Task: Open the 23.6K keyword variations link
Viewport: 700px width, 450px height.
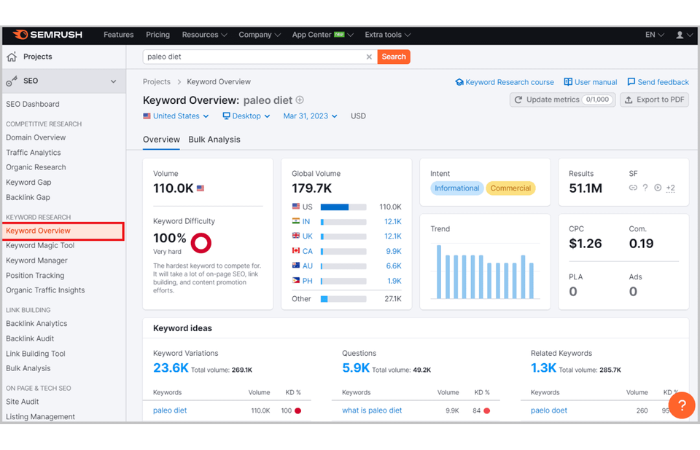Action: tap(171, 368)
